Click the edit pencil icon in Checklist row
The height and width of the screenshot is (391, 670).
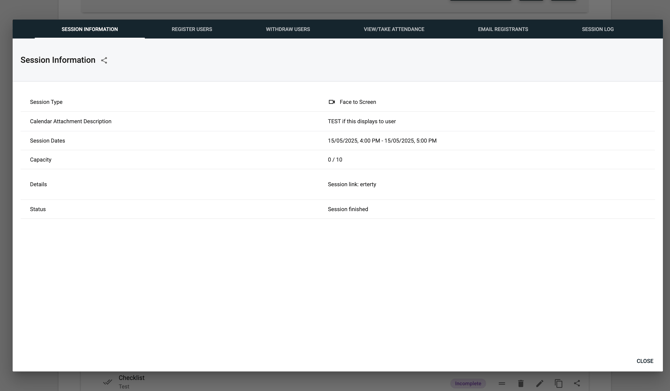point(540,383)
